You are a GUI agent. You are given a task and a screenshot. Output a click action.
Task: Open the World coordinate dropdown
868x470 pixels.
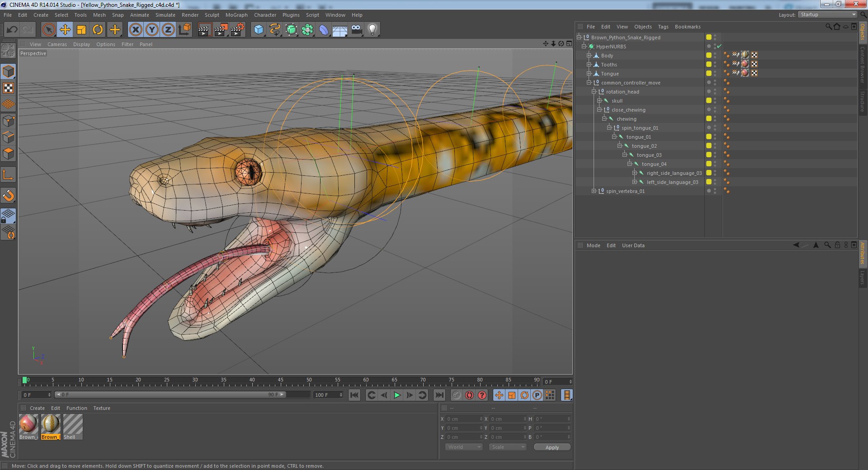(x=464, y=447)
